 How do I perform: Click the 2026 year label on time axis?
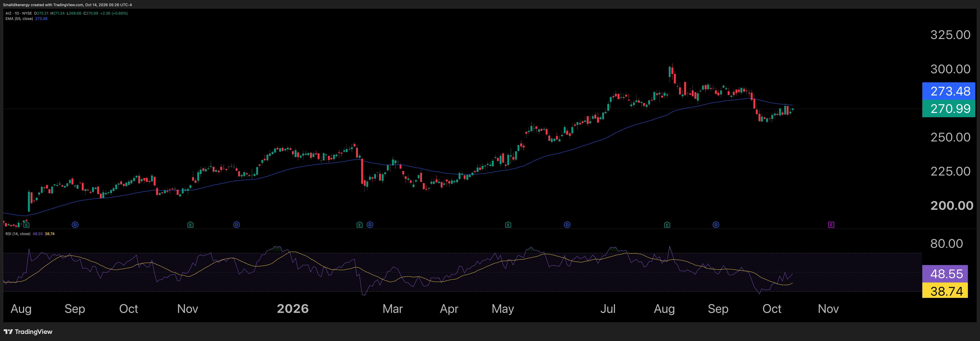point(293,308)
